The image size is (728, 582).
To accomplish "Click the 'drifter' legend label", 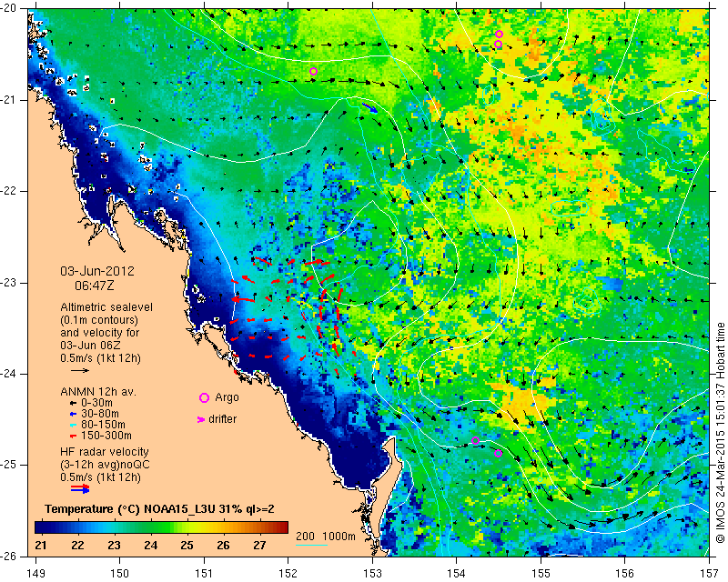I will click(222, 419).
